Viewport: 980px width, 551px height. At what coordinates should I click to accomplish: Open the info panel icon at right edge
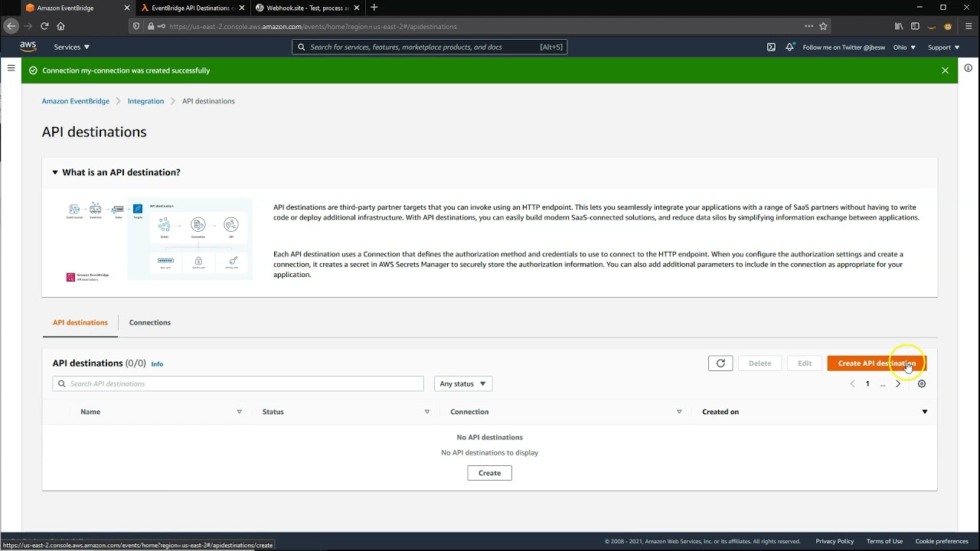(969, 68)
